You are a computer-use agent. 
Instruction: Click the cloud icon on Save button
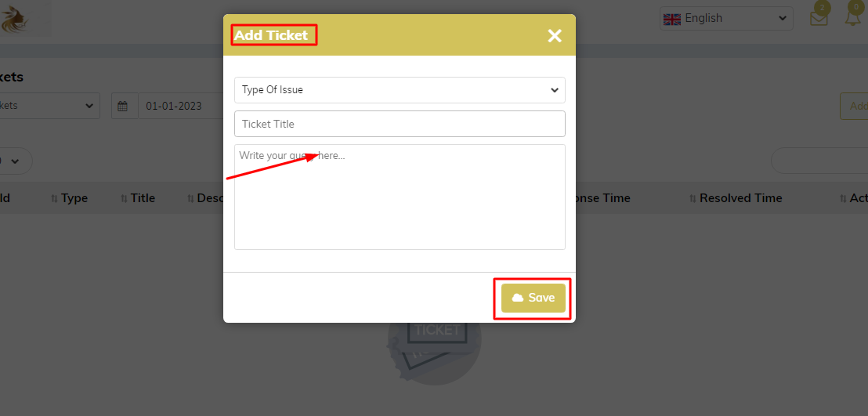tap(518, 298)
